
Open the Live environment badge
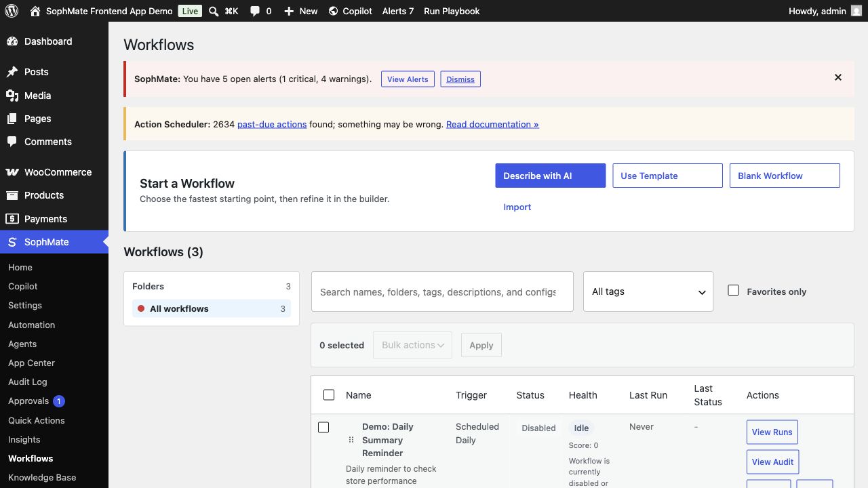191,11
